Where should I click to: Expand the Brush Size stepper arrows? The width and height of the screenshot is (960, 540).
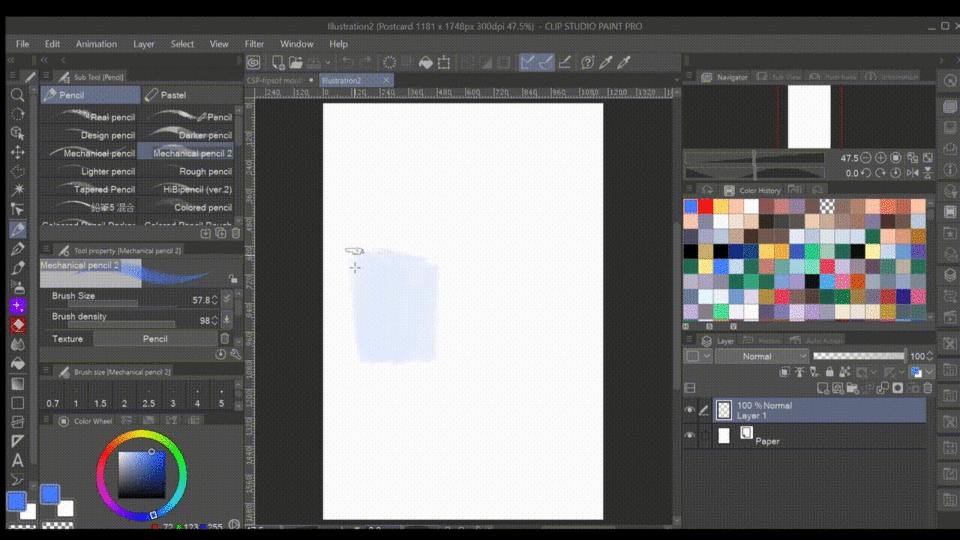point(213,299)
